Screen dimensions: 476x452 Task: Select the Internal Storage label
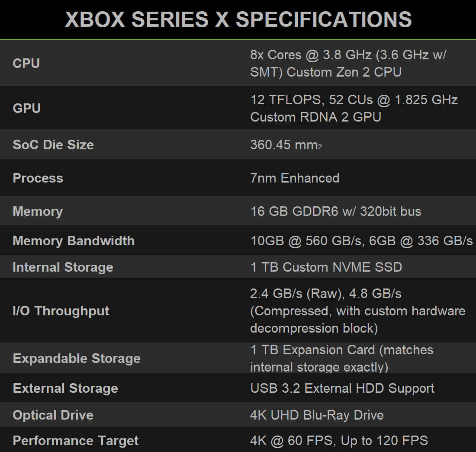63,267
